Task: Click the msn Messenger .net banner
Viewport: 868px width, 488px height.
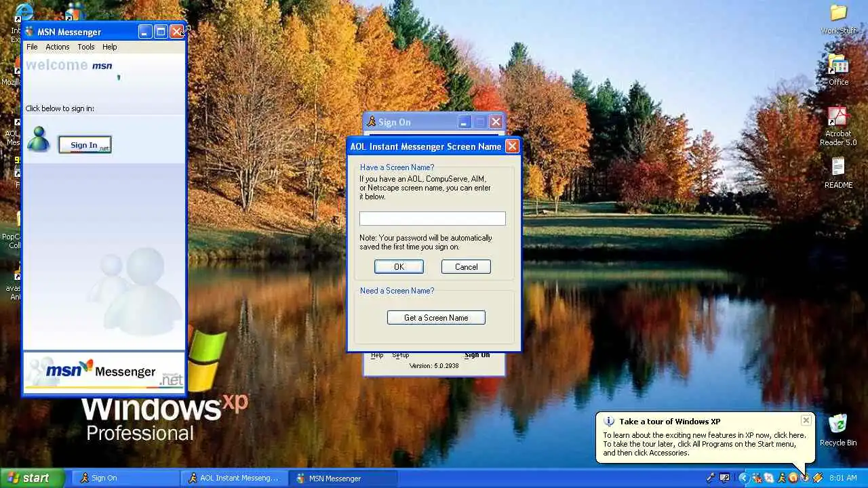Action: [x=104, y=371]
